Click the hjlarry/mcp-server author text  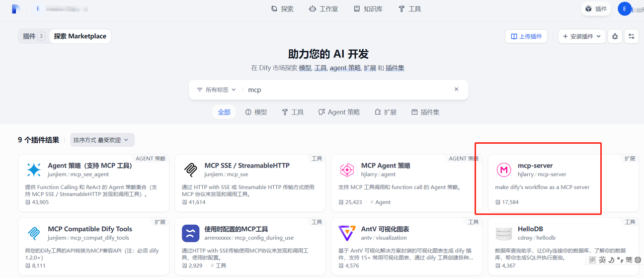point(542,174)
